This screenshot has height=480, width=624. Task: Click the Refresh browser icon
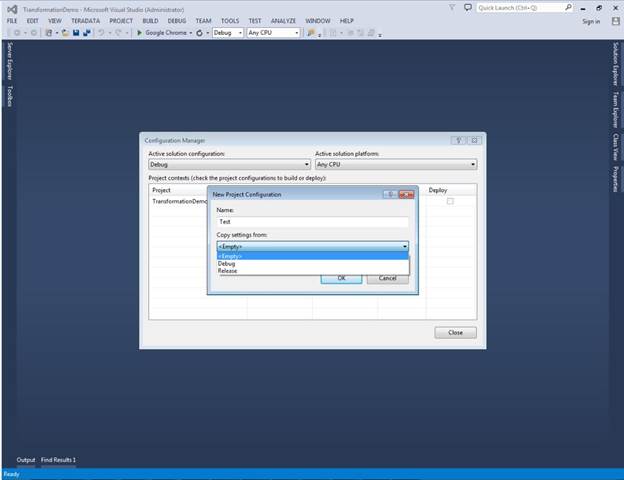click(199, 33)
